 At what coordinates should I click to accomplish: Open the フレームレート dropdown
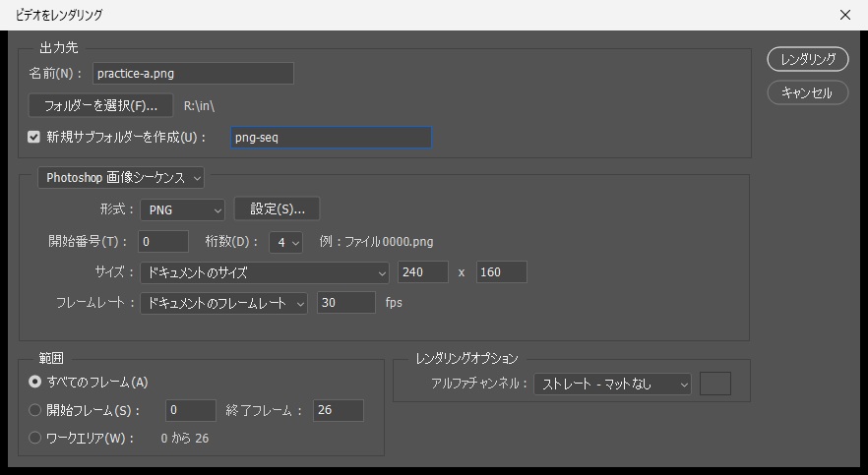coord(223,303)
